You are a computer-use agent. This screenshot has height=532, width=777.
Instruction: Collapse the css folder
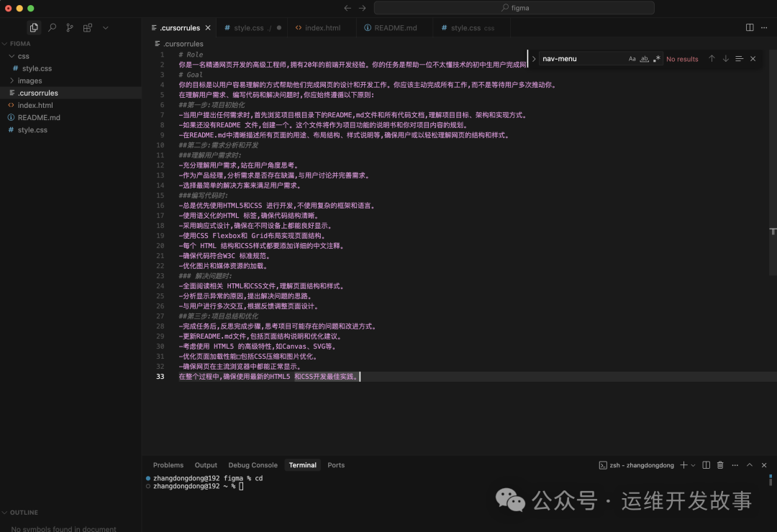23,56
